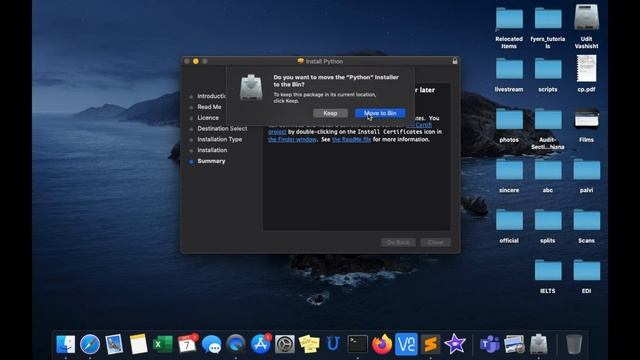This screenshot has width=640, height=360.
Task: Launch Firefox from the Dock
Action: [382, 344]
